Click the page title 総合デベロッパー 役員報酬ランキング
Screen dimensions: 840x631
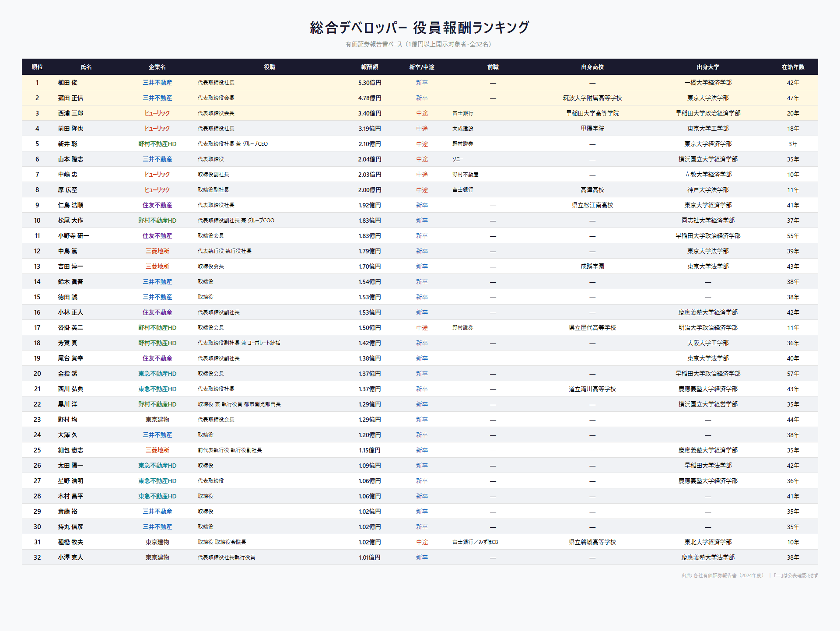click(x=420, y=28)
